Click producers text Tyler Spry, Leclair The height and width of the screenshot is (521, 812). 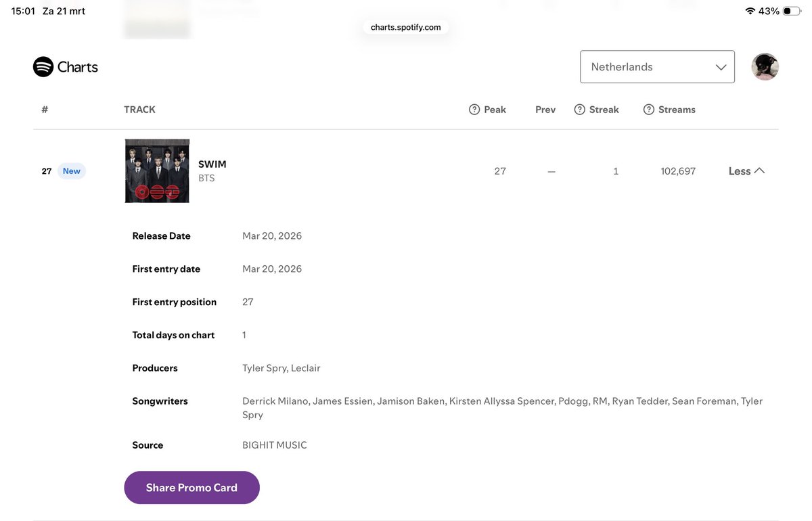pyautogui.click(x=281, y=368)
